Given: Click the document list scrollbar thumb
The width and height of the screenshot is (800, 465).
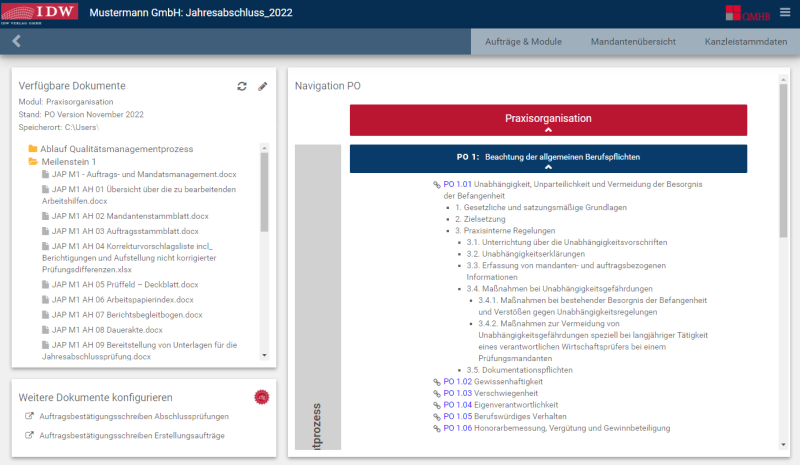Looking at the screenshot, I should (x=264, y=192).
